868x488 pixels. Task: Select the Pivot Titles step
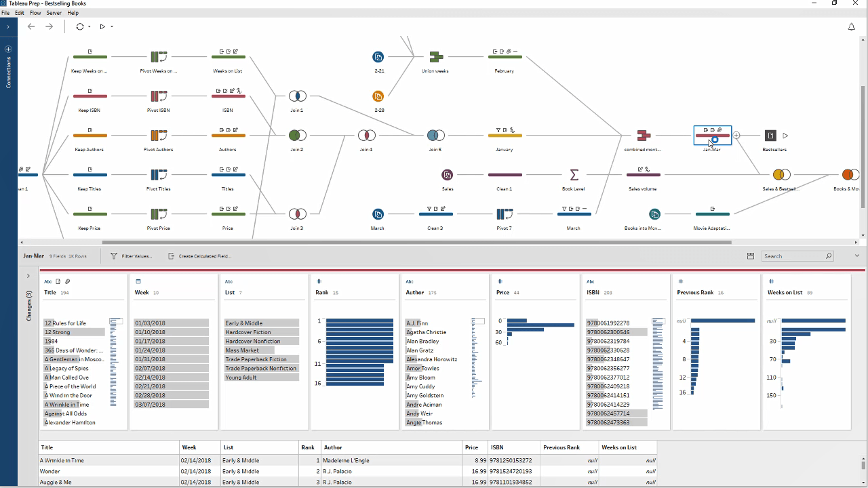click(x=159, y=175)
